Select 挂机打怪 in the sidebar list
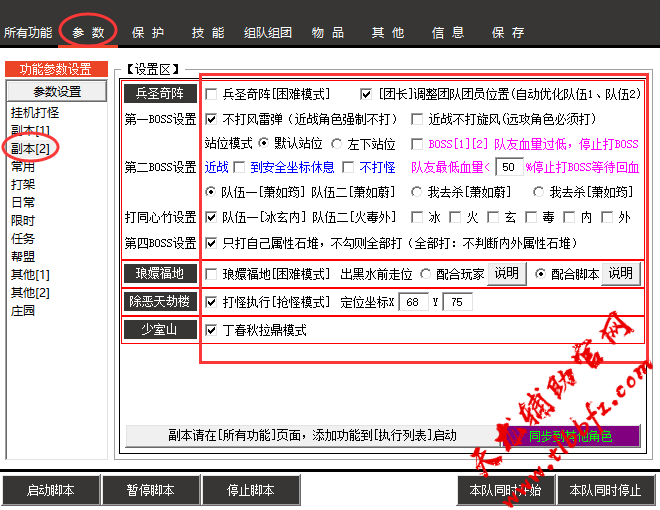Image resolution: width=660 pixels, height=510 pixels. click(x=35, y=112)
